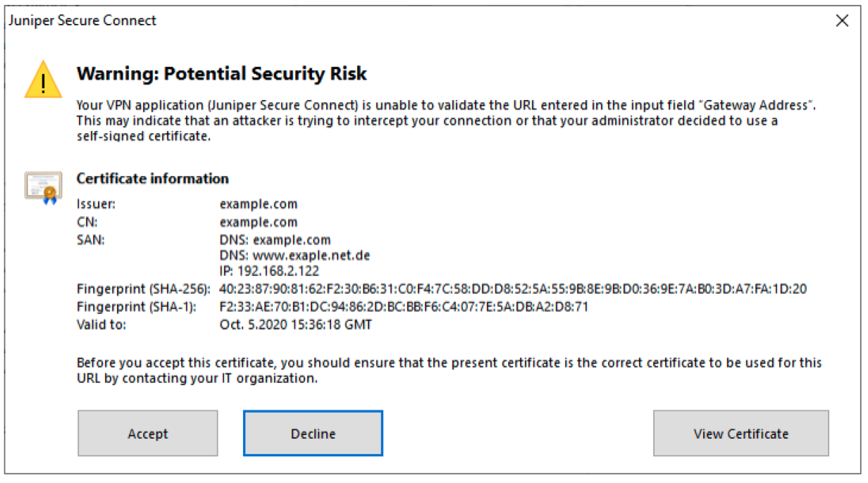Select the CN value example.com

click(259, 222)
